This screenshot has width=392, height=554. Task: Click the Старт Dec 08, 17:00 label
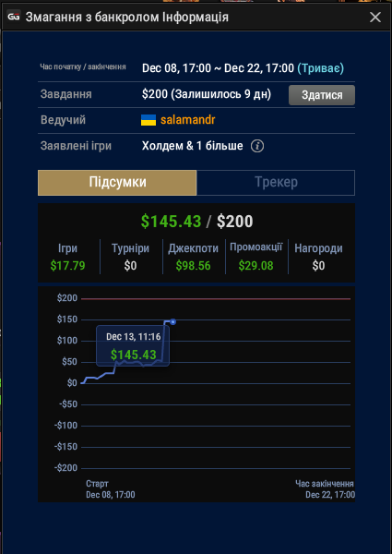[111, 489]
